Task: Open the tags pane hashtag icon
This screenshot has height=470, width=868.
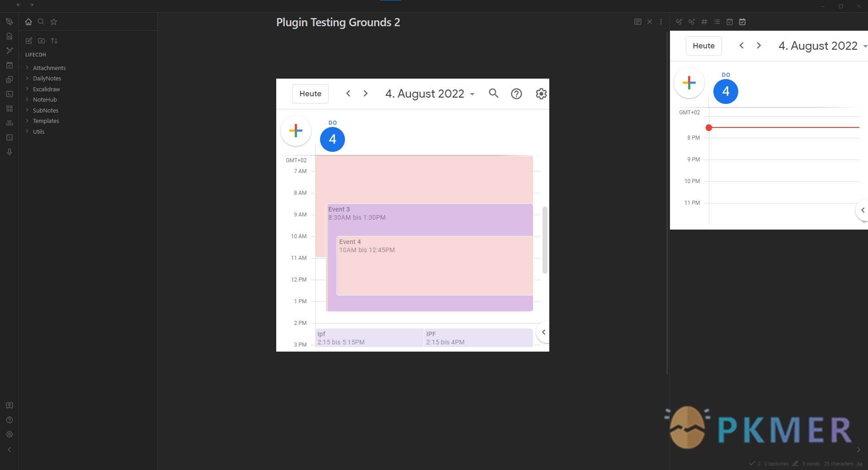Action: coord(704,22)
